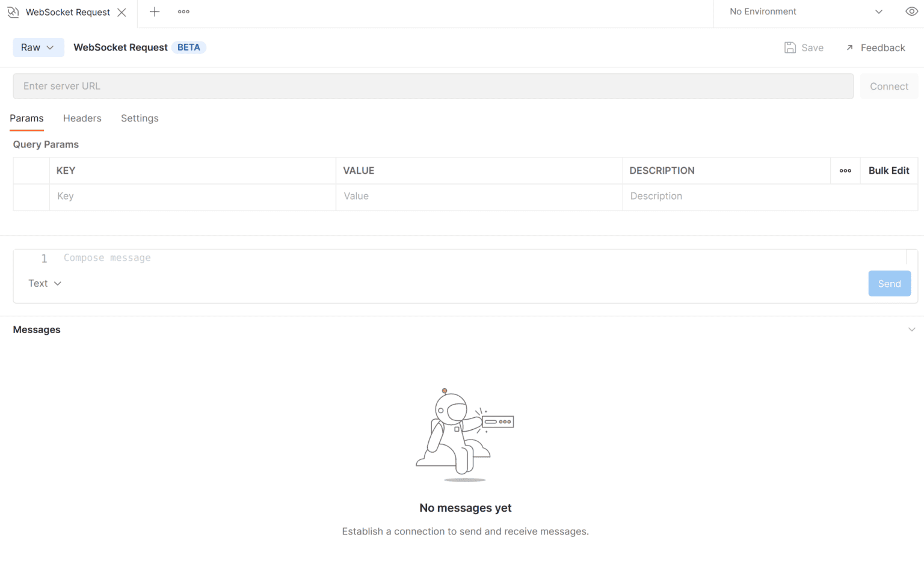Screen dimensions: 924x579
Task: Collapse the Messages section
Action: [911, 329]
